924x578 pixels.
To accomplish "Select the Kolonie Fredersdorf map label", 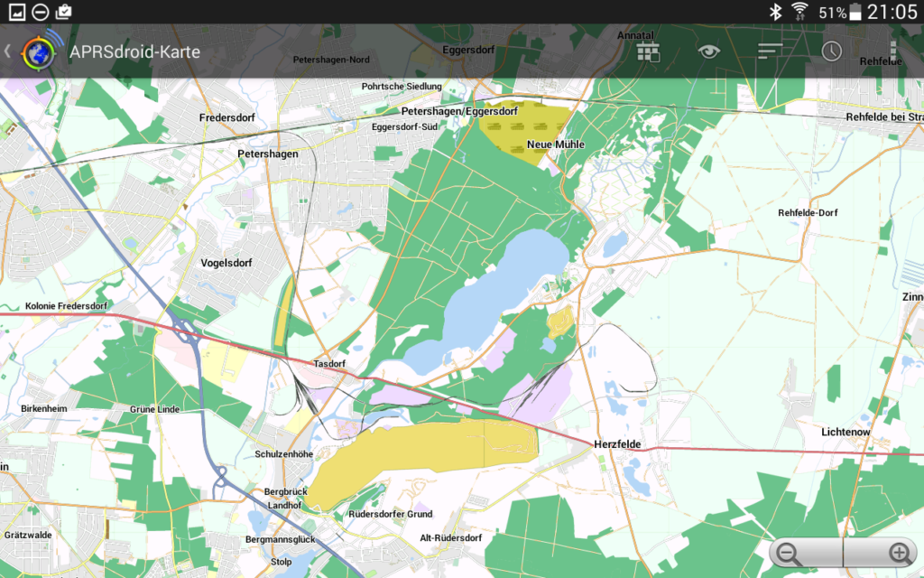I will pyautogui.click(x=66, y=306).
